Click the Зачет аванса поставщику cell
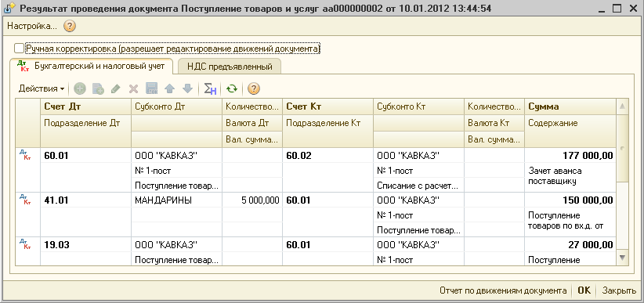Image resolution: width=644 pixels, height=303 pixels. tap(570, 178)
